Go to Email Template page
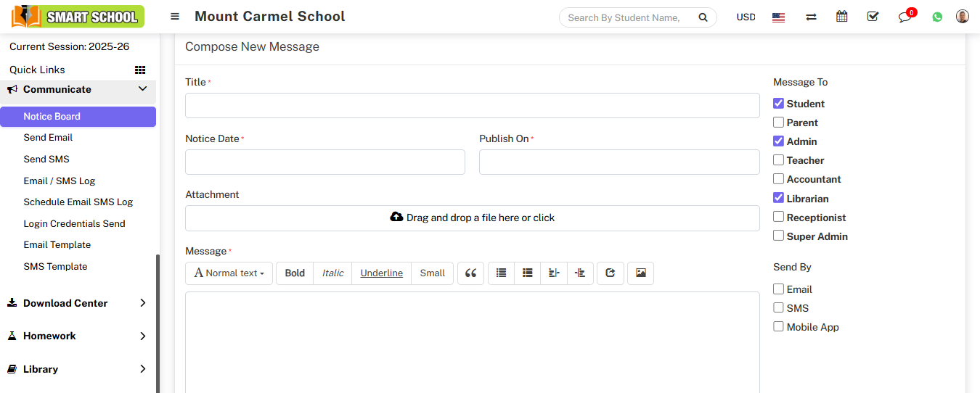The height and width of the screenshot is (393, 980). click(x=57, y=245)
